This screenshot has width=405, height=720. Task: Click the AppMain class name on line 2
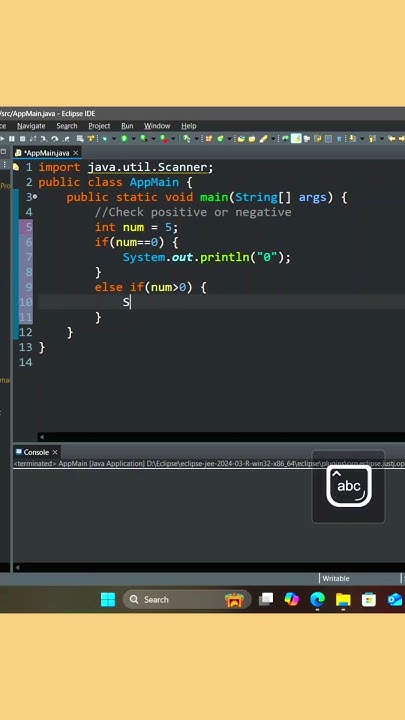[154, 182]
